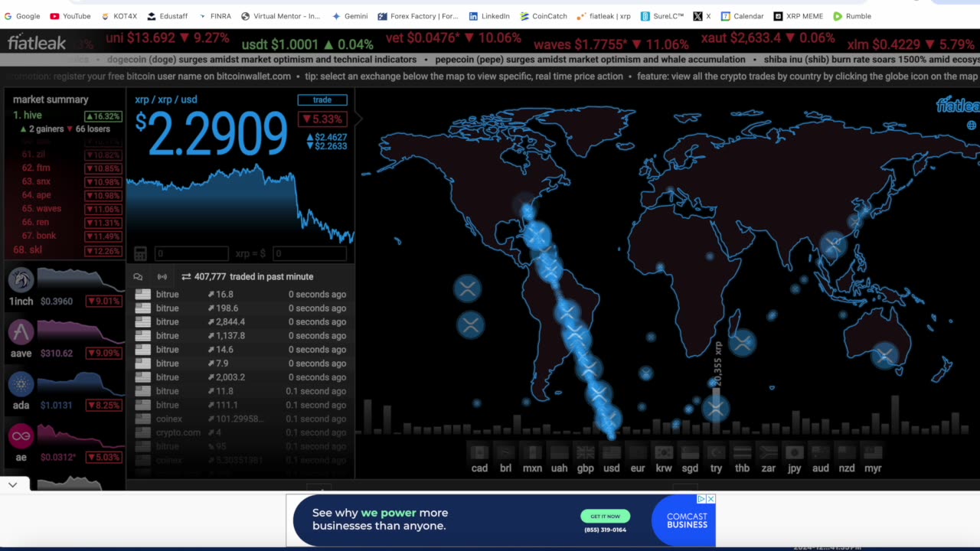This screenshot has width=980, height=551.
Task: Select the 1inch coin icon
Action: pos(21,280)
